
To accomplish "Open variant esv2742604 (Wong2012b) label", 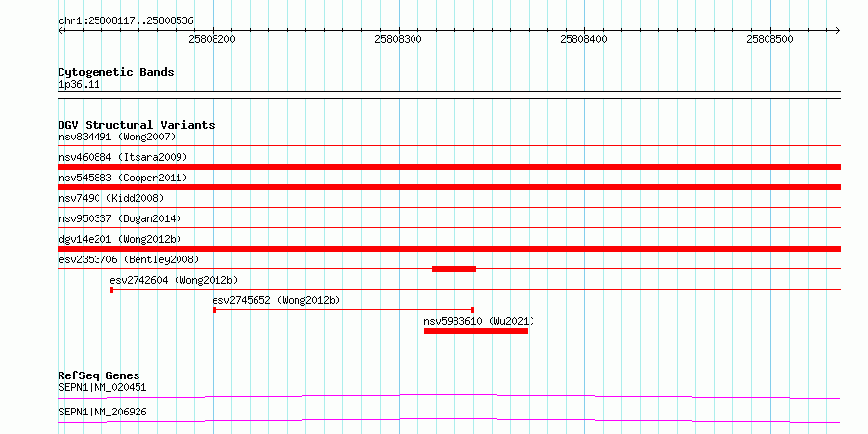I will (174, 280).
